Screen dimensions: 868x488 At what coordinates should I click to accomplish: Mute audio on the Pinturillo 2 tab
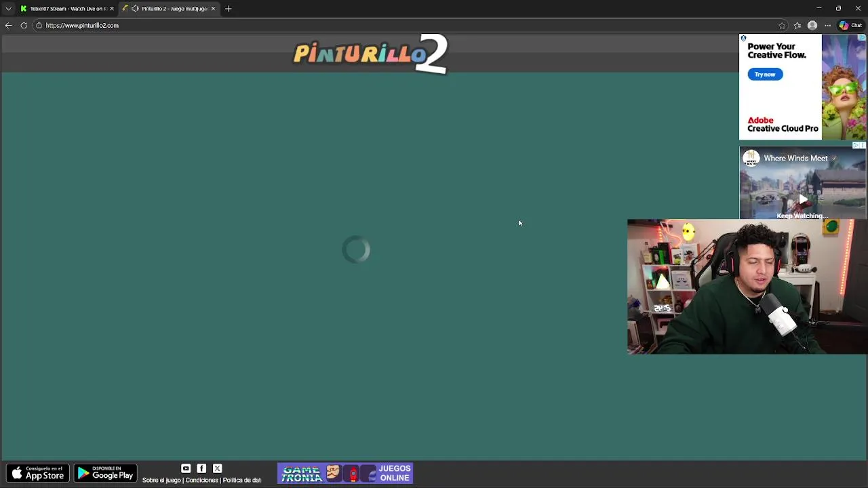coord(135,9)
